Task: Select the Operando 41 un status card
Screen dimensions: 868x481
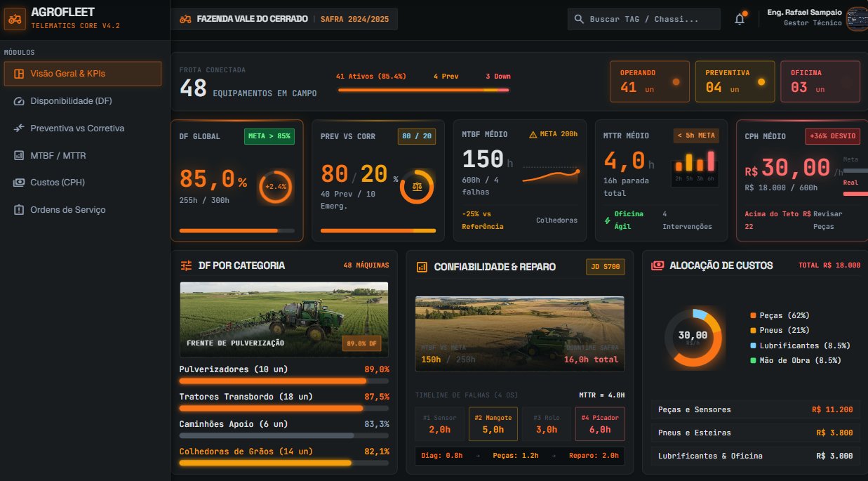Action: coord(650,81)
